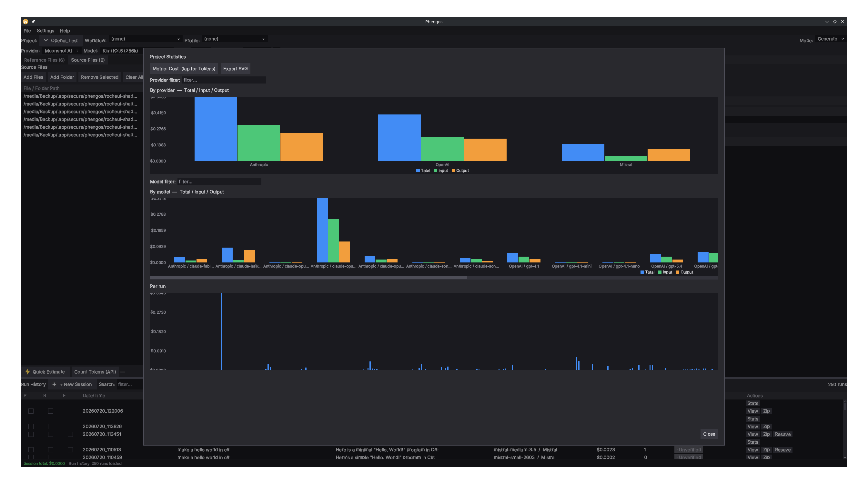Click the Export SVG button

[x=235, y=69]
